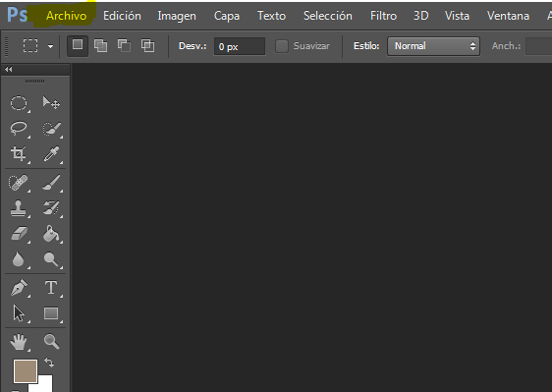Open the Filtro menu
This screenshot has height=392, width=552.
[383, 16]
